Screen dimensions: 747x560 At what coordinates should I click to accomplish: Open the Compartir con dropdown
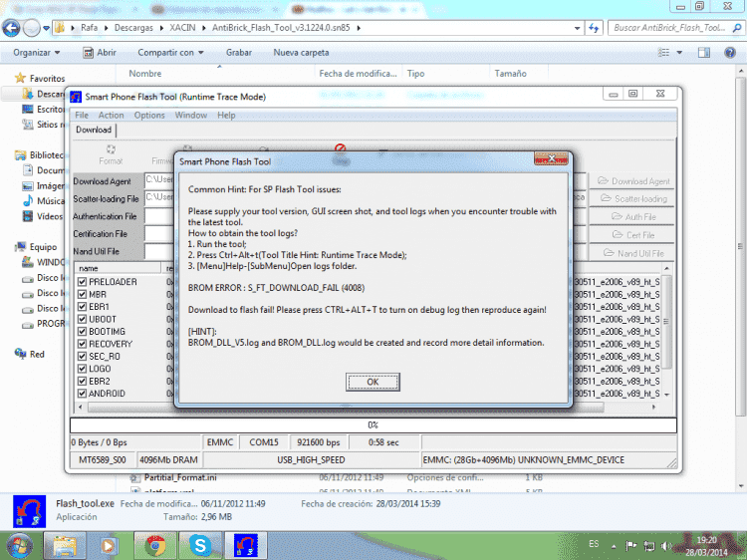(x=170, y=53)
